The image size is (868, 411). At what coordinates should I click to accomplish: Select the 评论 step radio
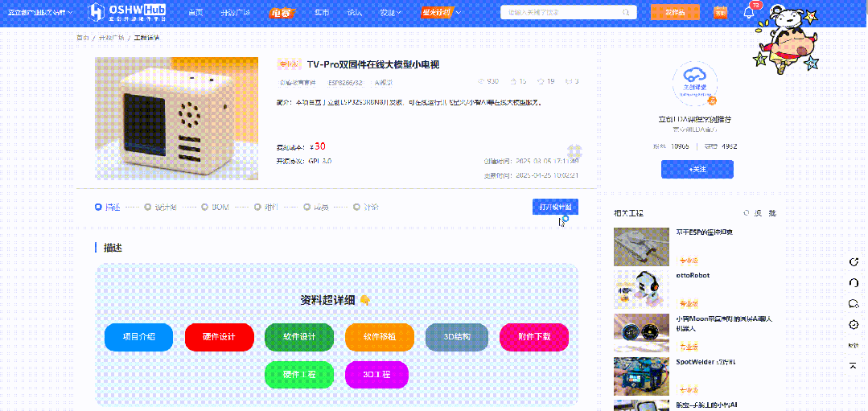click(x=356, y=208)
